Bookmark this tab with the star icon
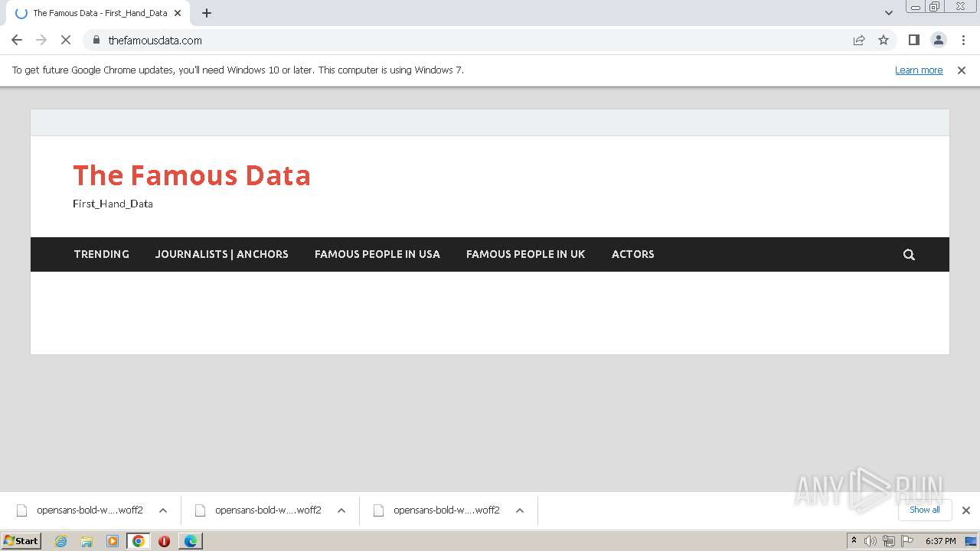 tap(884, 40)
